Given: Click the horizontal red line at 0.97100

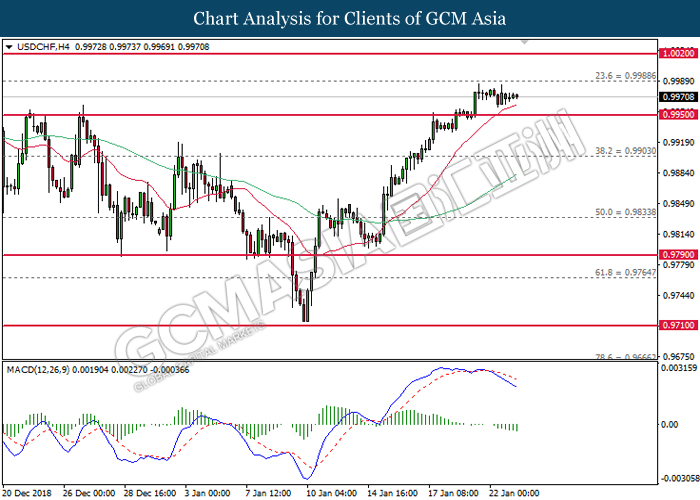Looking at the screenshot, I should [x=330, y=325].
